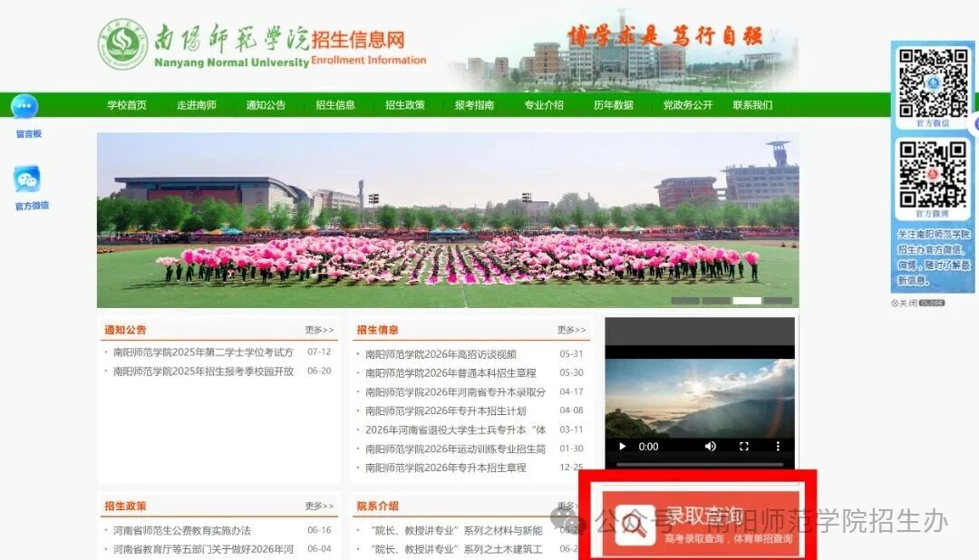
Task: Open 系列之材料与新能 article link
Action: tap(456, 530)
